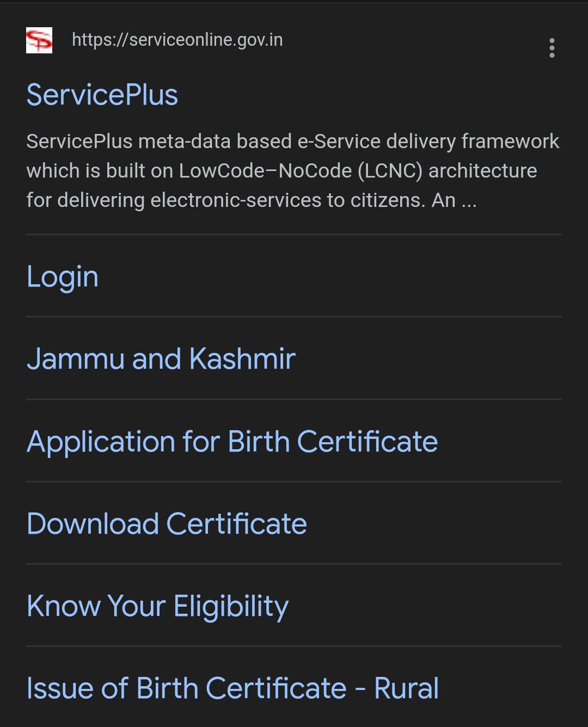Go to Download Certificate page
This screenshot has width=588, height=727.
click(x=167, y=524)
